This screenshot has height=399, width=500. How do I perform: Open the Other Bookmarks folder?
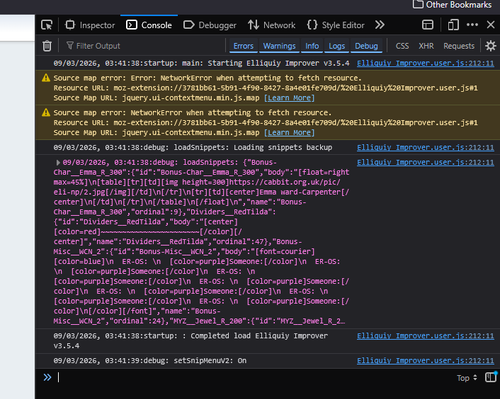(452, 5)
